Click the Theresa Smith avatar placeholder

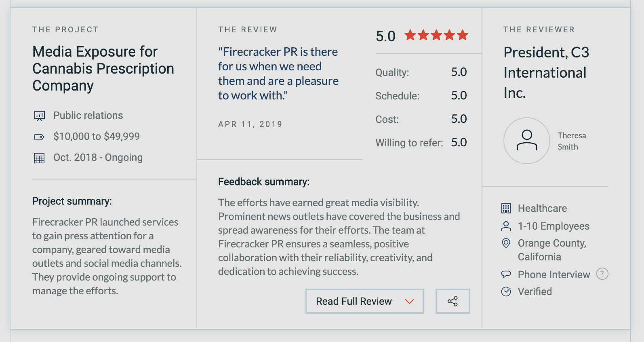(x=526, y=141)
